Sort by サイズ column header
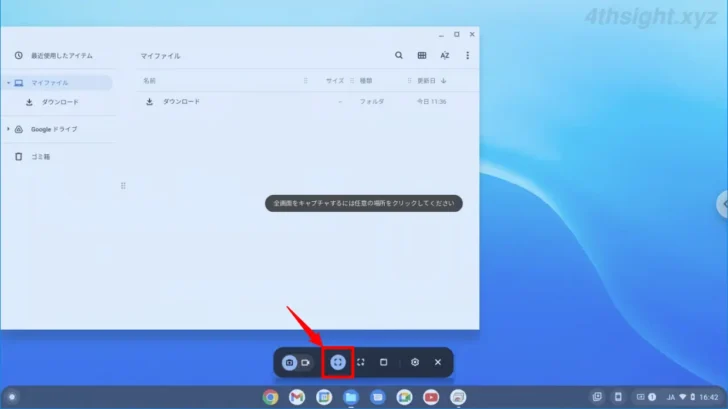The image size is (728, 409). (x=335, y=81)
